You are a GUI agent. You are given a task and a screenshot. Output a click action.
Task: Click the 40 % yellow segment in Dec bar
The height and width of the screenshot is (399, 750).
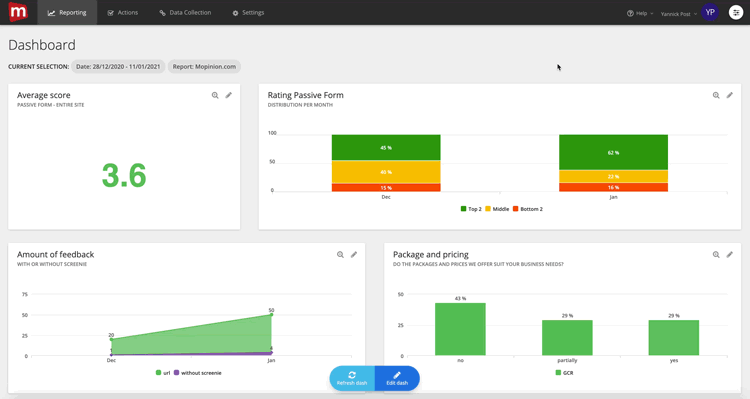coord(386,172)
